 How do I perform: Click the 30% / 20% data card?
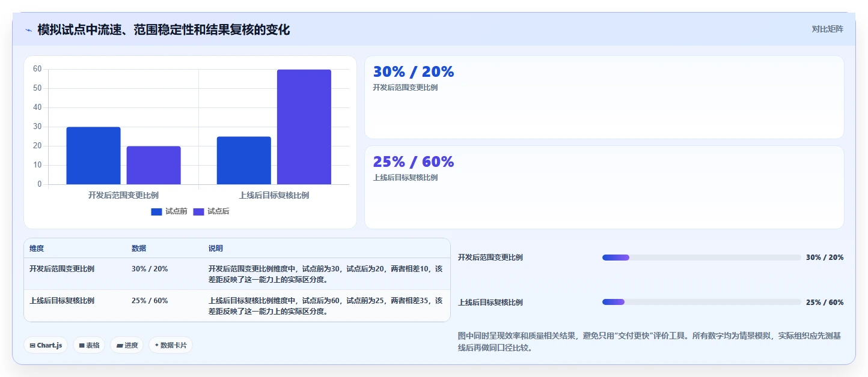604,97
